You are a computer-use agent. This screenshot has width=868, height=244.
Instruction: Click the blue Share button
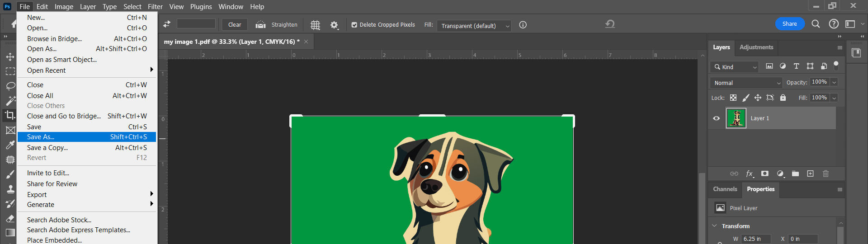point(789,24)
